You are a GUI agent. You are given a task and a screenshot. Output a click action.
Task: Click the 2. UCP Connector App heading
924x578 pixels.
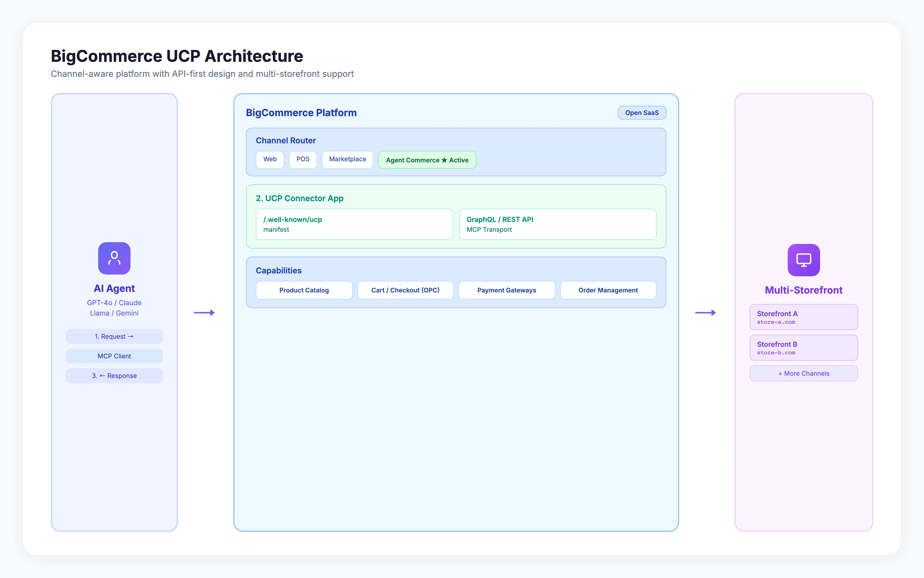click(x=299, y=198)
